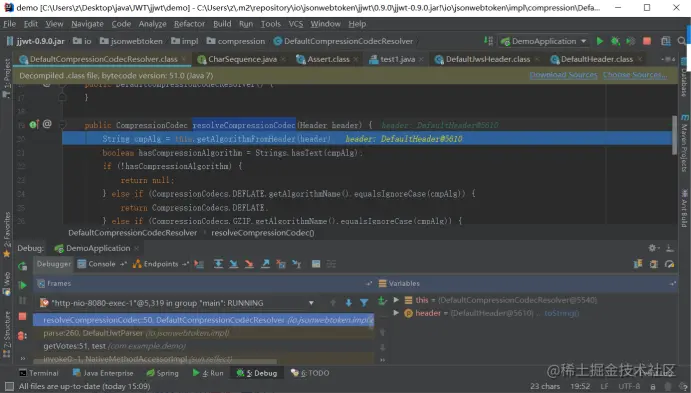This screenshot has width=691, height=393.
Task: Switch to DefaultJwsHeader.class editor tab
Action: click(488, 59)
